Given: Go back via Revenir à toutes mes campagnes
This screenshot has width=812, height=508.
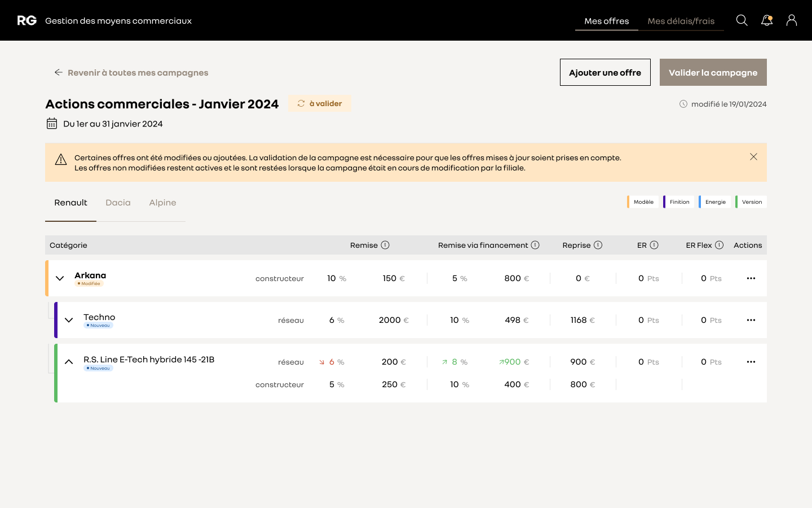Looking at the screenshot, I should coord(131,72).
